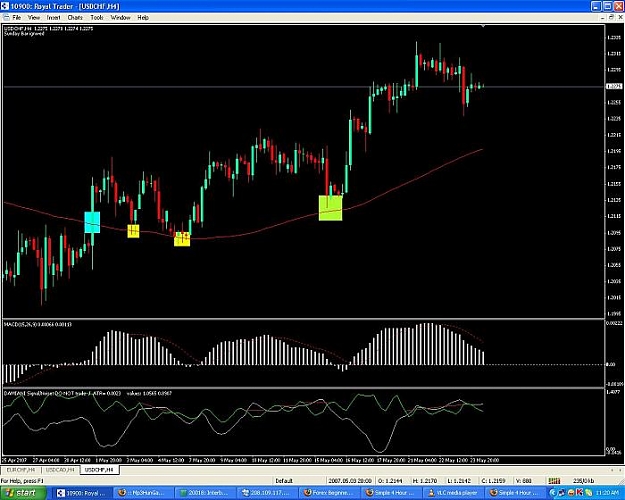Click the L: 1.2142 low value in the status bar

point(459,481)
